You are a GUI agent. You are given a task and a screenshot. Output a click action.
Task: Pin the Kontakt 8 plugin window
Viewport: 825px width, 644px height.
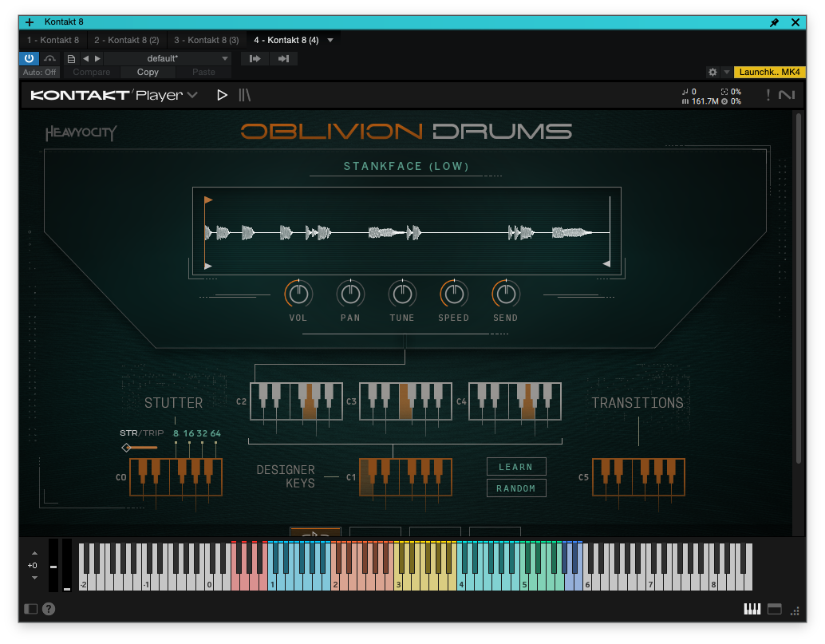coord(774,22)
